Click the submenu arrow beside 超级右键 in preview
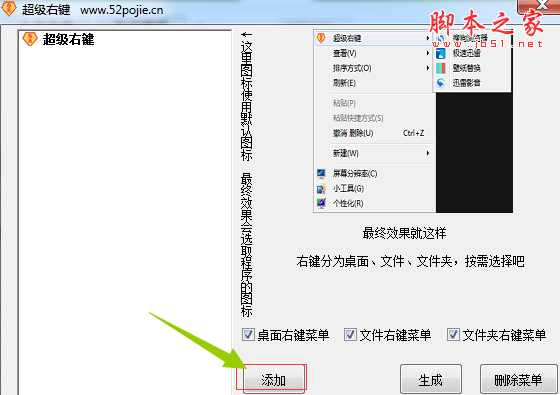Viewport: 560px width, 395px height. [428, 38]
